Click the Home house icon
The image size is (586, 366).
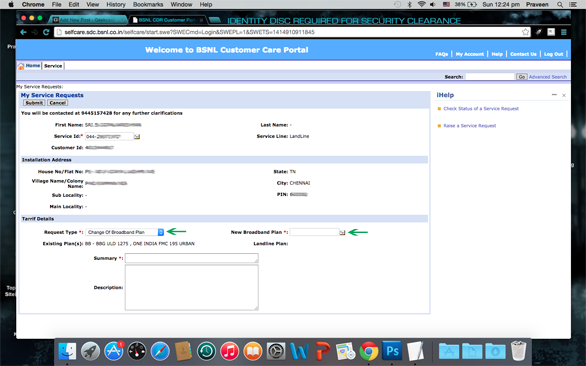click(x=21, y=66)
